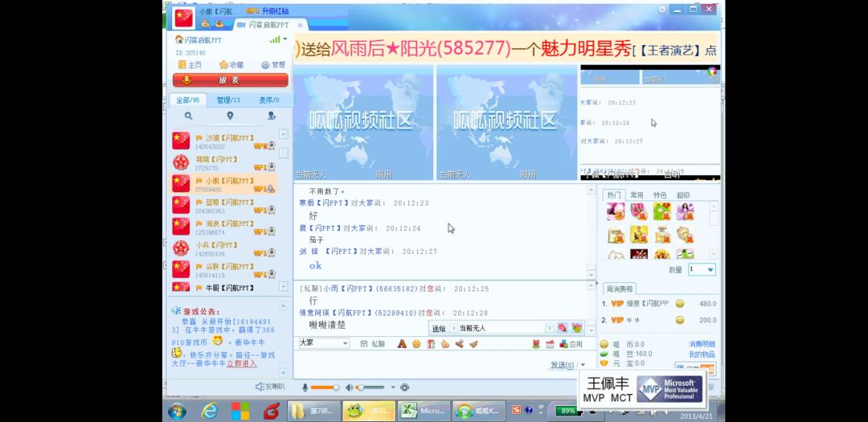The height and width of the screenshot is (422, 868).
Task: Click the money bag icon under username
Action: [206, 24]
